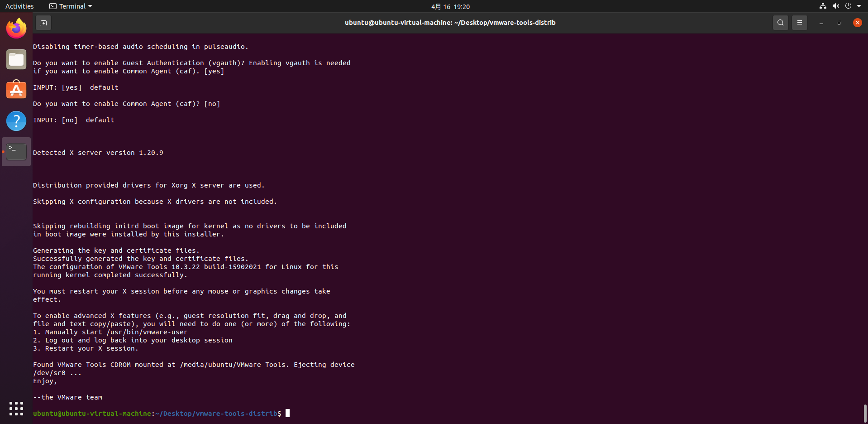Click the terminal scrollbar
The image size is (868, 424).
coord(865,413)
